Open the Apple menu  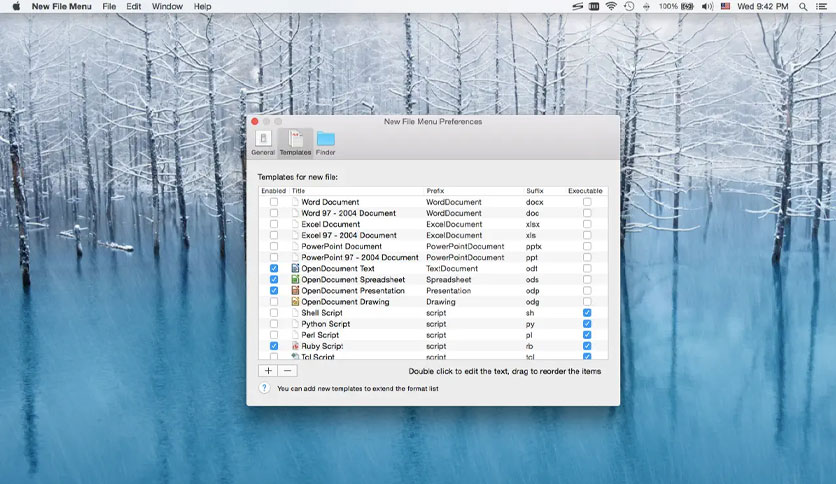16,6
